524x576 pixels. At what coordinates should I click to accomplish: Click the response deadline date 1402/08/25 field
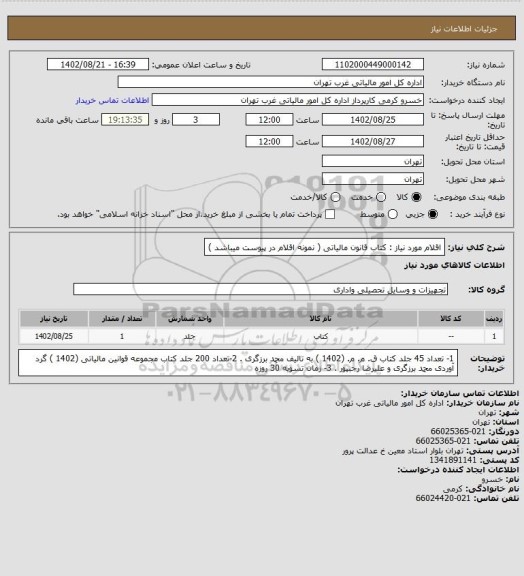[x=373, y=120]
